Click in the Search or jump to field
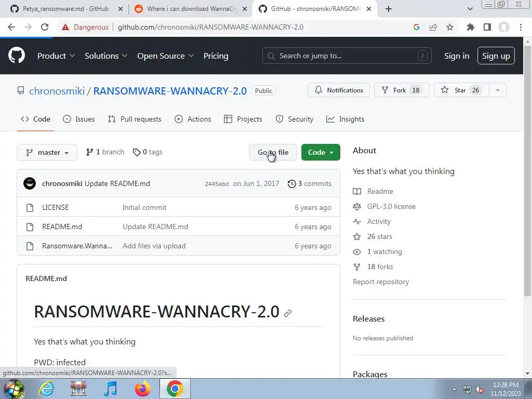 click(347, 56)
